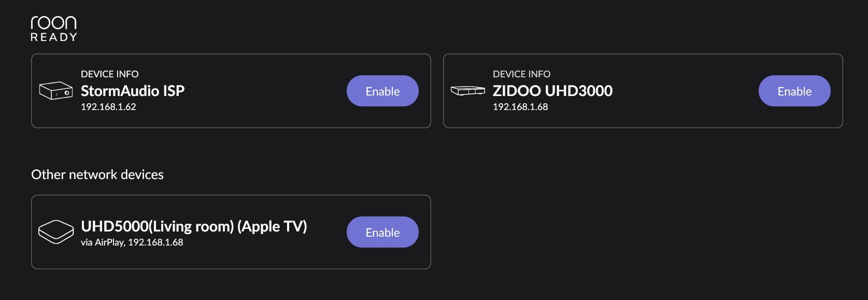Click the StormAudio ISP device icon

(56, 90)
